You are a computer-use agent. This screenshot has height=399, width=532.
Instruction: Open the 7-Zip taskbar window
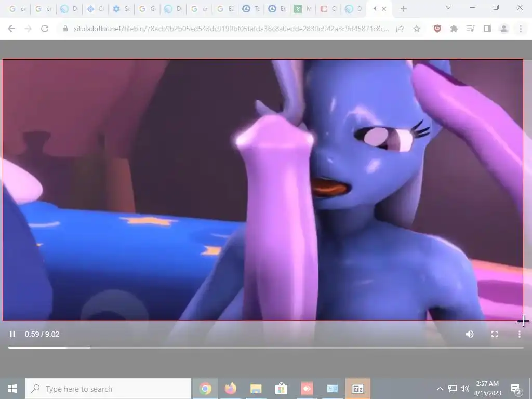357,389
